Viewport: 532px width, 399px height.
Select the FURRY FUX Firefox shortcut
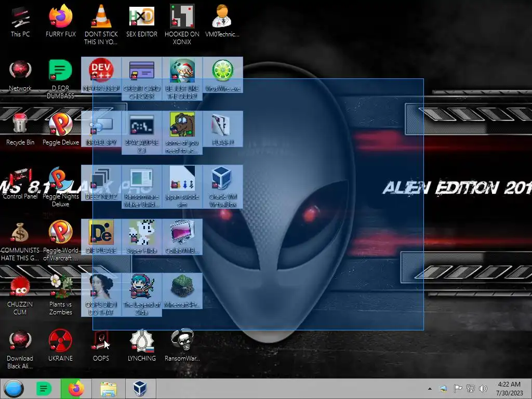coord(60,21)
